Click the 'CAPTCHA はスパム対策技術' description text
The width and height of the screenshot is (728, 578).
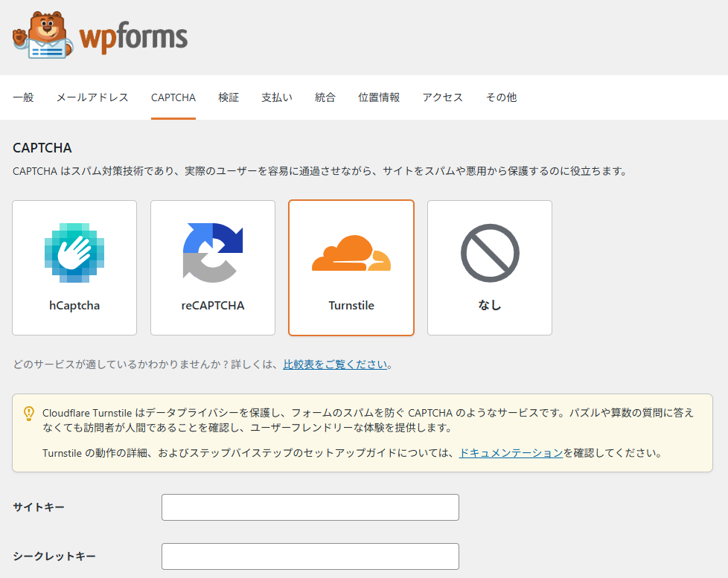pos(320,171)
